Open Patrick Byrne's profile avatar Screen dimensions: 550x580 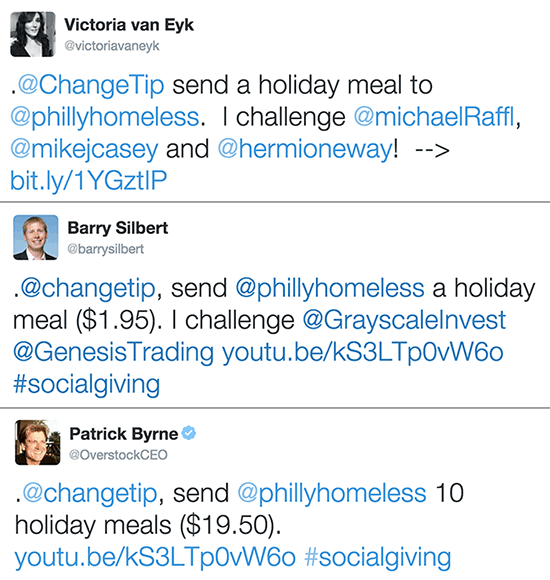pyautogui.click(x=37, y=442)
